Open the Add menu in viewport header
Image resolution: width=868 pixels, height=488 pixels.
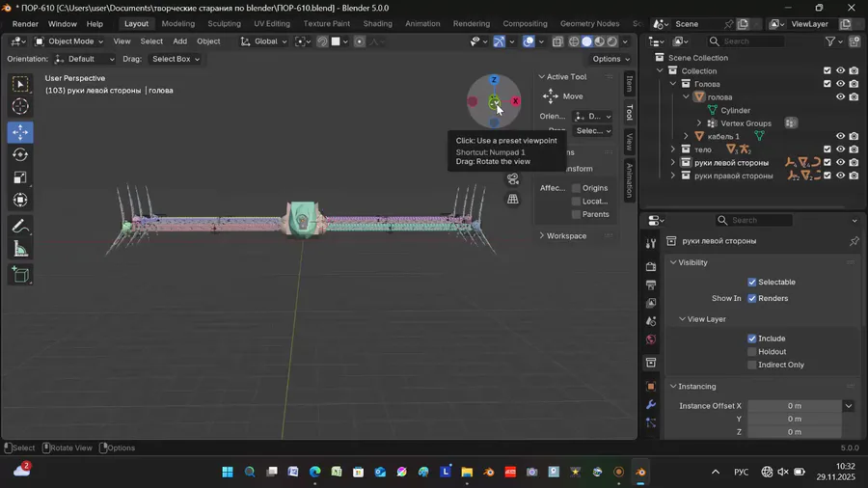click(x=180, y=41)
